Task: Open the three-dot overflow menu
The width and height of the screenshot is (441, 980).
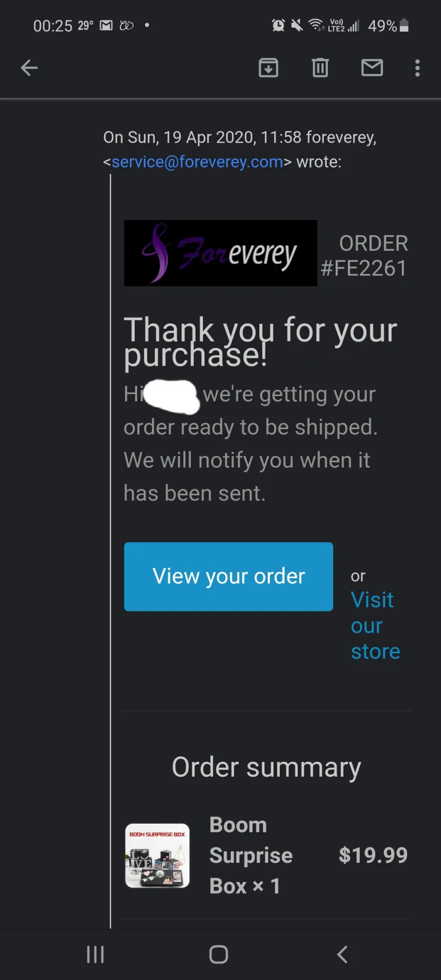Action: [417, 68]
